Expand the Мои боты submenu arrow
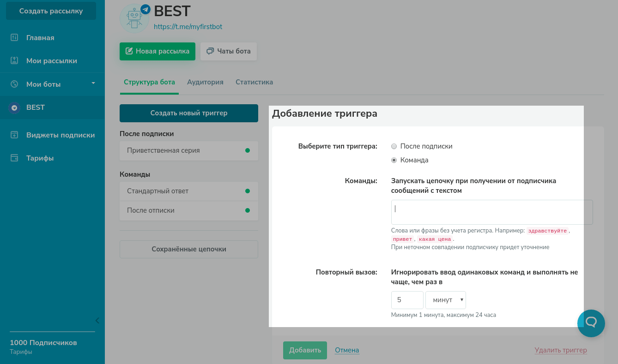This screenshot has height=364, width=618. [93, 84]
